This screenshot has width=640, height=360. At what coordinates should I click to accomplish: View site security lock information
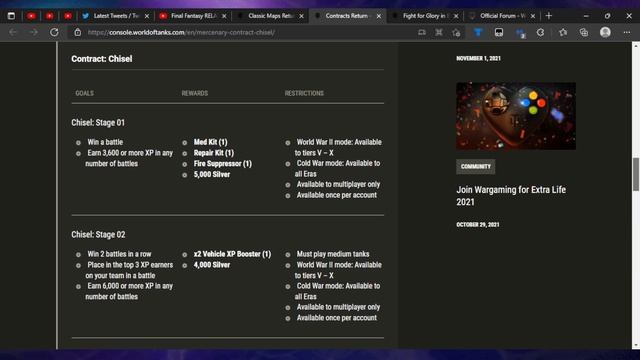pos(78,32)
